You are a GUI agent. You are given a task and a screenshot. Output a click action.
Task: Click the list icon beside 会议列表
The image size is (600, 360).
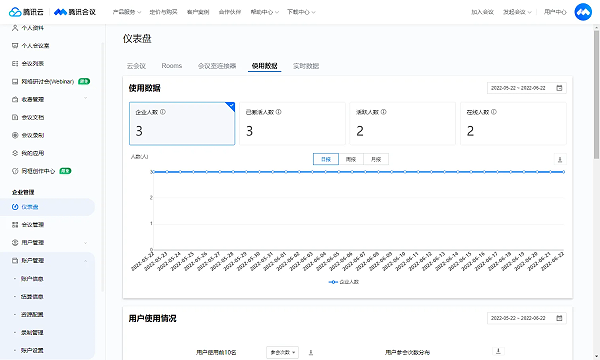(x=15, y=64)
